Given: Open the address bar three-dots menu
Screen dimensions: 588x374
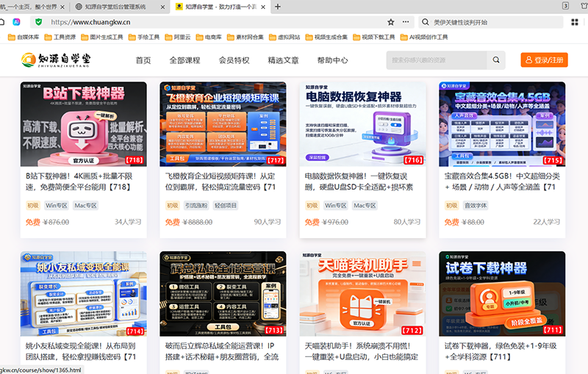Looking at the screenshot, I should click(x=406, y=22).
